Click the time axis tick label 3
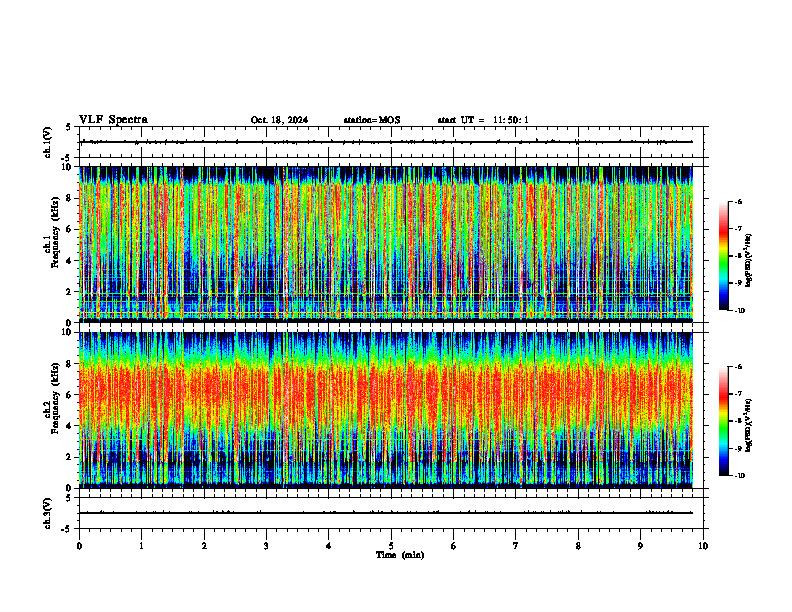The height and width of the screenshot is (612, 792). click(266, 546)
